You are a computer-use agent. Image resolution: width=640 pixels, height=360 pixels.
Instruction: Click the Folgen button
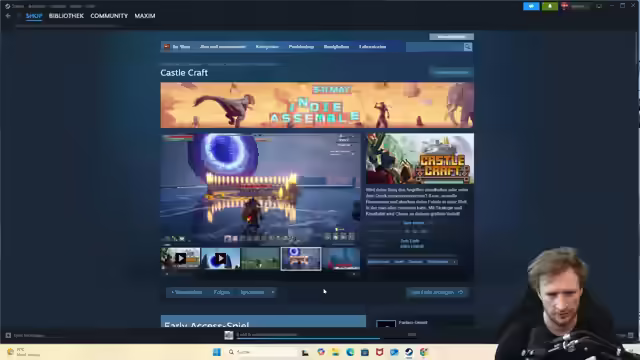click(x=222, y=292)
